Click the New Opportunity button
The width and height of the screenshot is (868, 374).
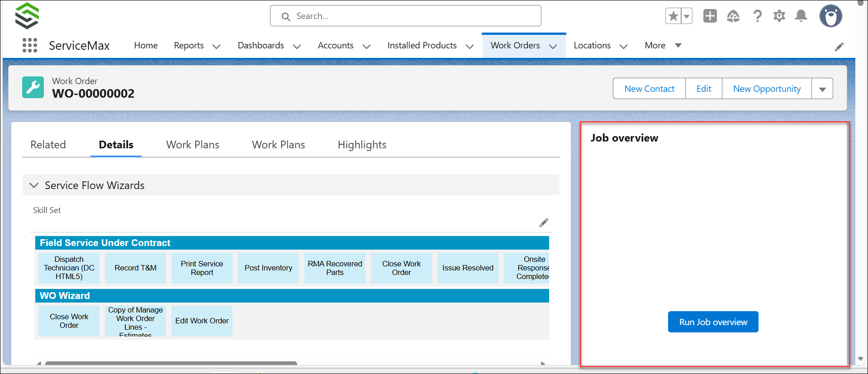click(767, 89)
